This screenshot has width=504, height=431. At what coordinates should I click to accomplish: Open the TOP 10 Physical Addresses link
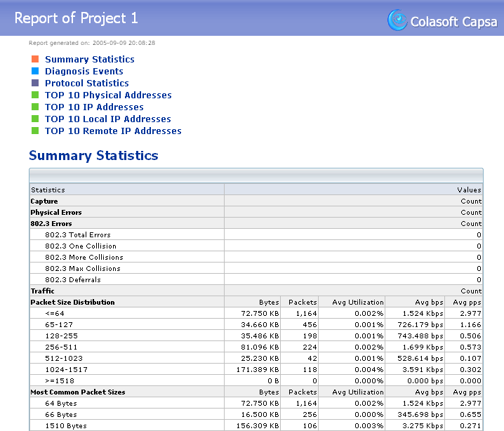coord(108,95)
